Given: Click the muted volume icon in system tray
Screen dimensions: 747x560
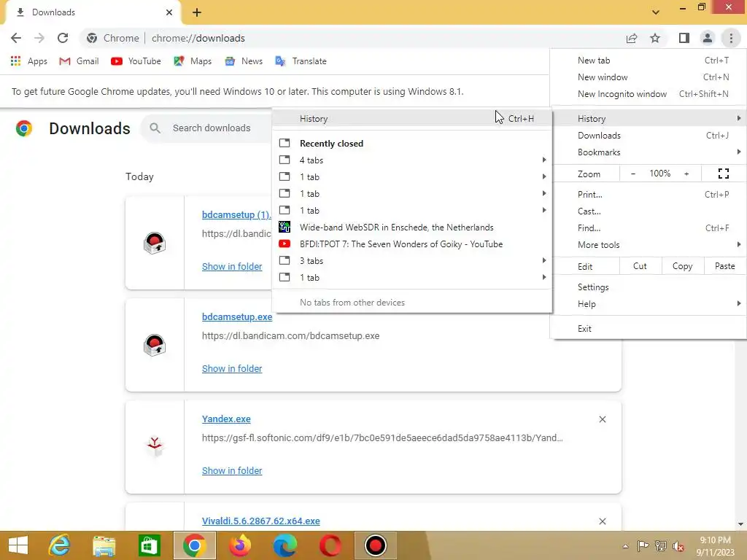Looking at the screenshot, I should point(678,545).
